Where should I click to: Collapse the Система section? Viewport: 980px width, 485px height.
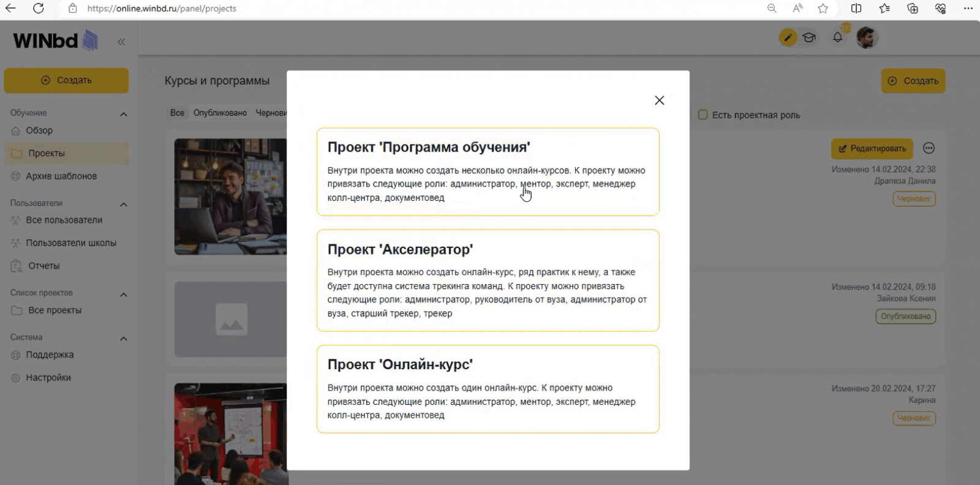(124, 338)
